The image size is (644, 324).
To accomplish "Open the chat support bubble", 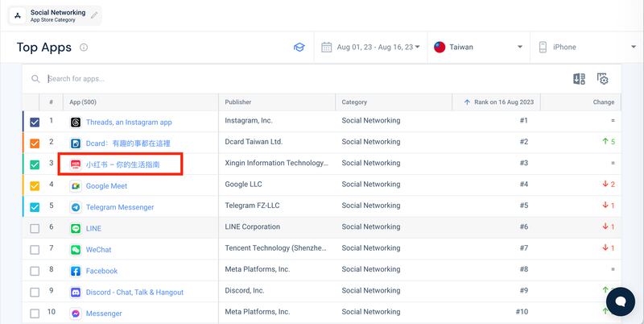I will pyautogui.click(x=620, y=301).
